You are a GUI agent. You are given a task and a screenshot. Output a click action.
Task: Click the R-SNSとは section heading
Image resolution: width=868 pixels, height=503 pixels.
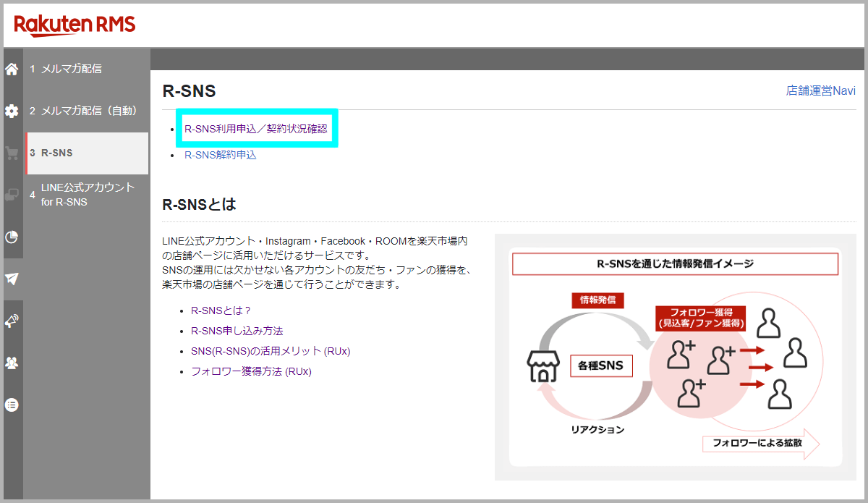200,205
